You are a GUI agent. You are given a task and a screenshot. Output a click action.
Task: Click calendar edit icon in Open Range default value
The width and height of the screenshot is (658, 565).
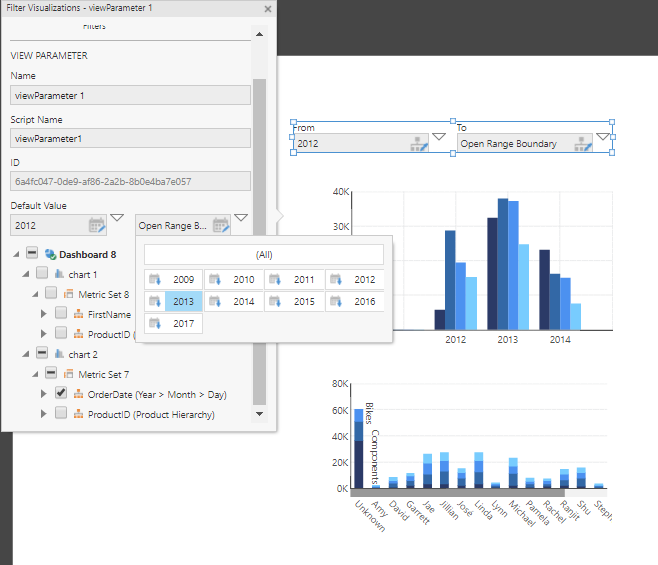[x=221, y=225]
